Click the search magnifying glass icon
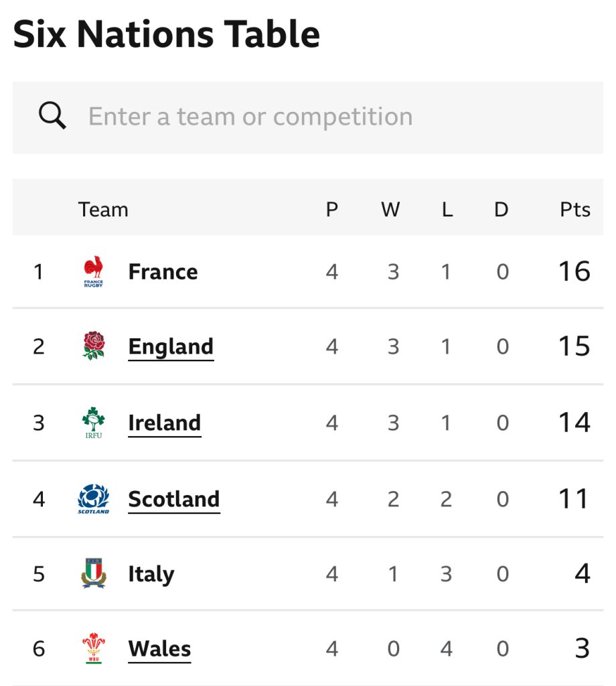The width and height of the screenshot is (616, 686). coord(52,117)
